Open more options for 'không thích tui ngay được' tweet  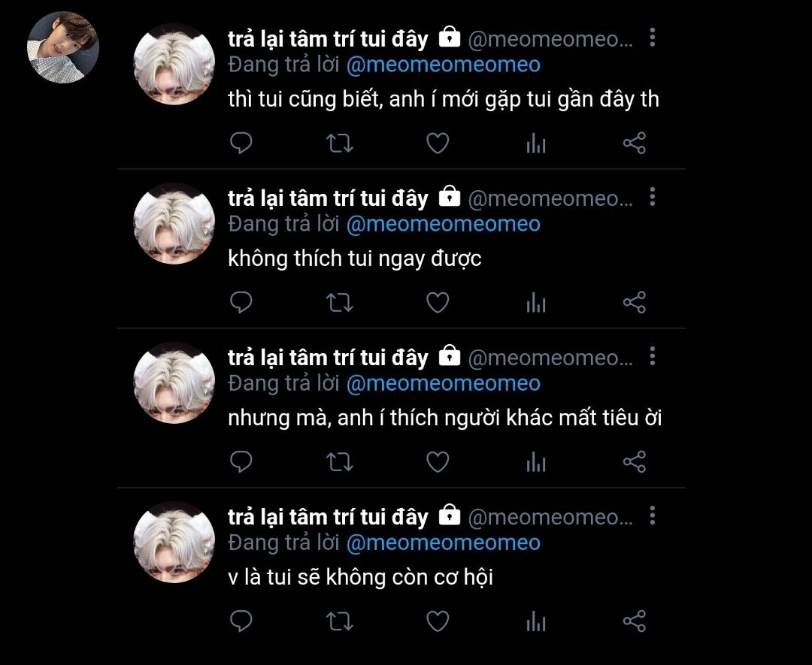(653, 197)
